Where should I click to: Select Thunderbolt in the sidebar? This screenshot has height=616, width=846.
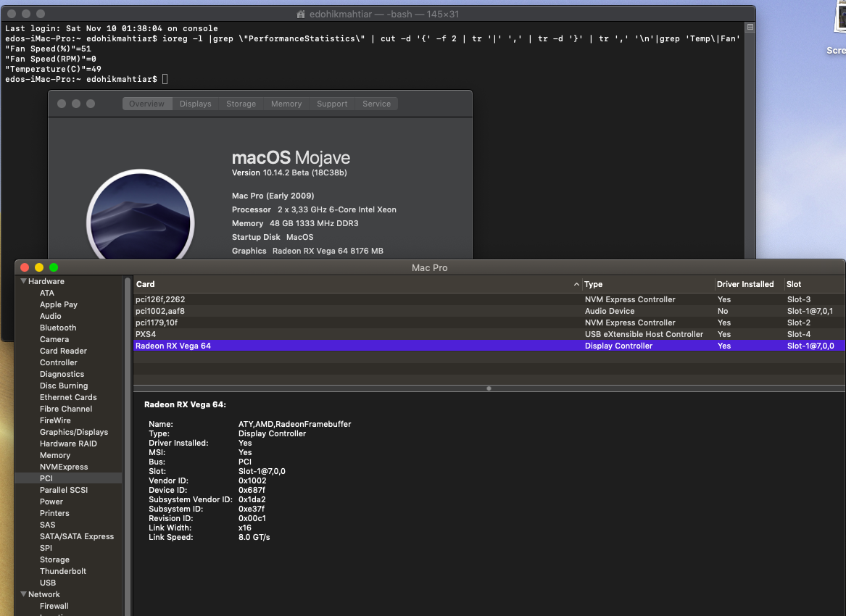click(x=62, y=571)
